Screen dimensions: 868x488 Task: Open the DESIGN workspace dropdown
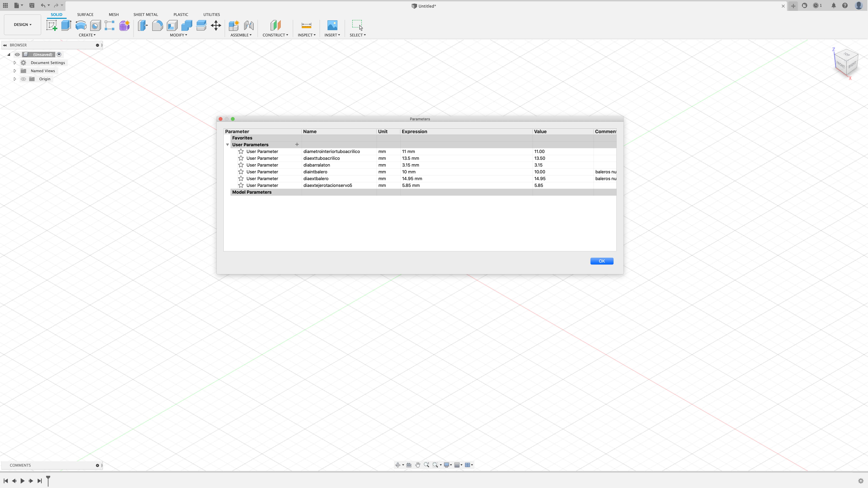pos(23,25)
